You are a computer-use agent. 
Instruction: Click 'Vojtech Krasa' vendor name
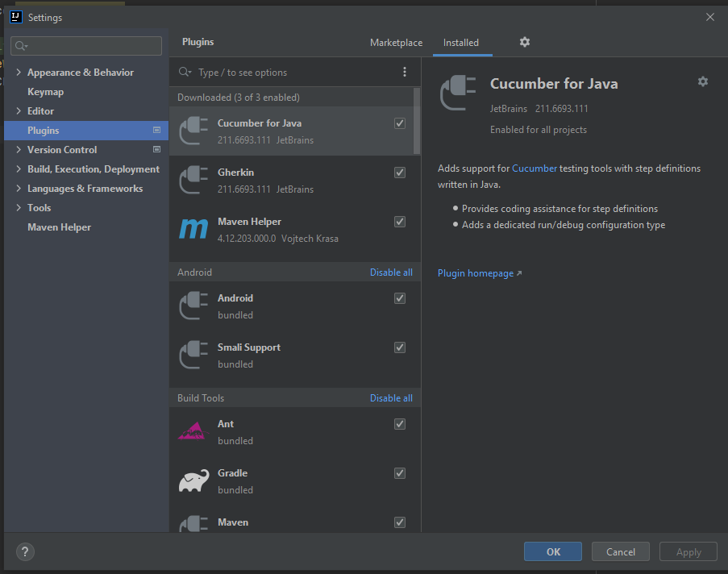pos(310,239)
